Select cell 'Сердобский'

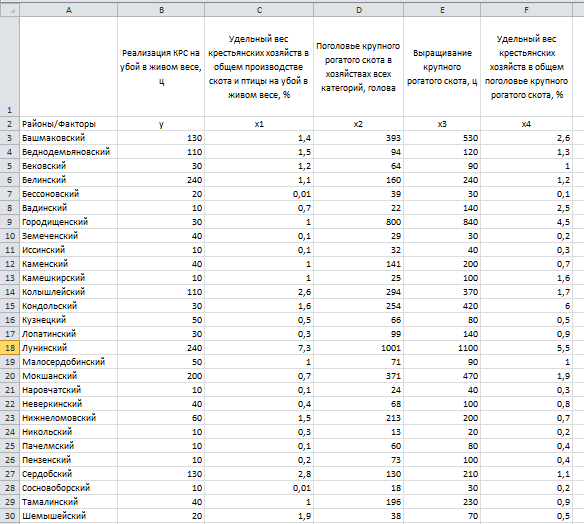69,474
